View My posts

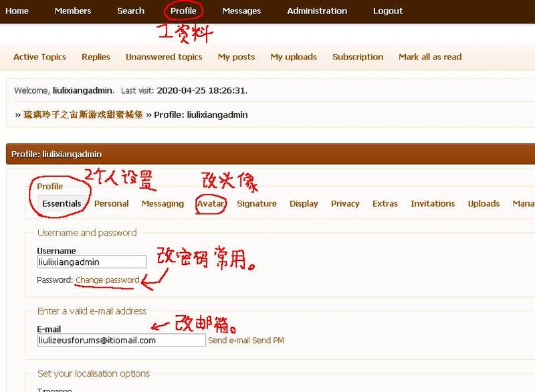(236, 57)
